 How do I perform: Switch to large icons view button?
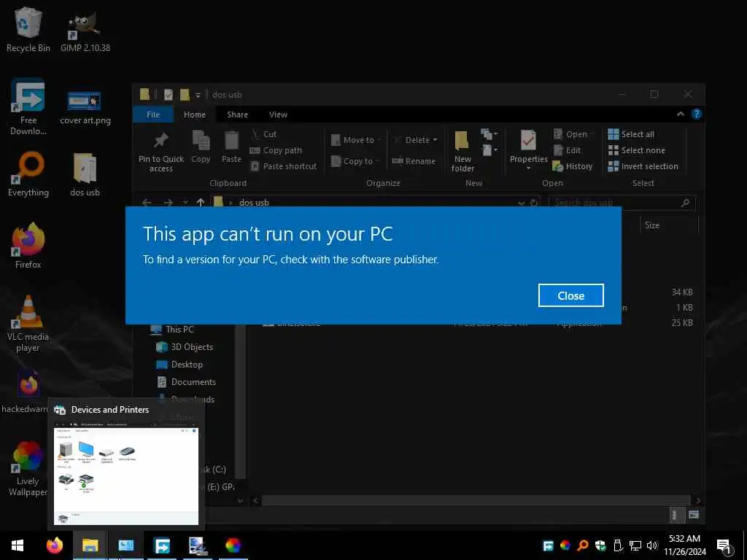tap(694, 514)
